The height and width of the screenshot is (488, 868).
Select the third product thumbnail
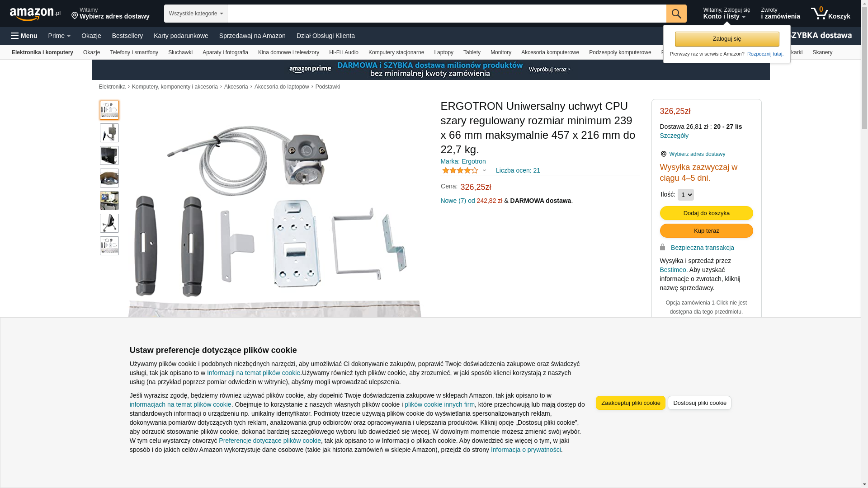point(109,155)
